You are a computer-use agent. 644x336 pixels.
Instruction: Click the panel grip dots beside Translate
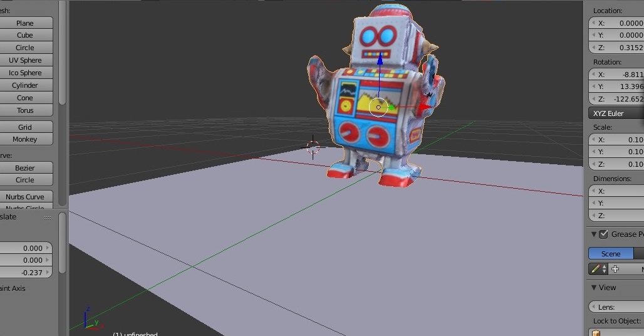pyautogui.click(x=48, y=218)
